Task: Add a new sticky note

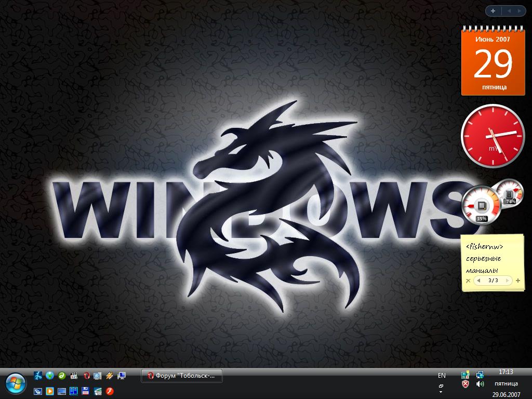Action: tap(518, 281)
